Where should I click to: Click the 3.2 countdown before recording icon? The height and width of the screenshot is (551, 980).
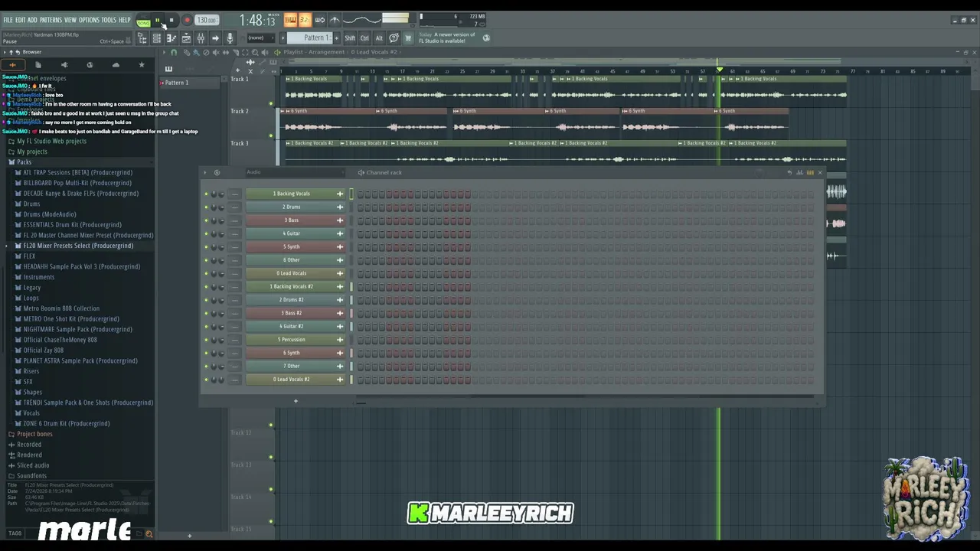[x=305, y=20]
